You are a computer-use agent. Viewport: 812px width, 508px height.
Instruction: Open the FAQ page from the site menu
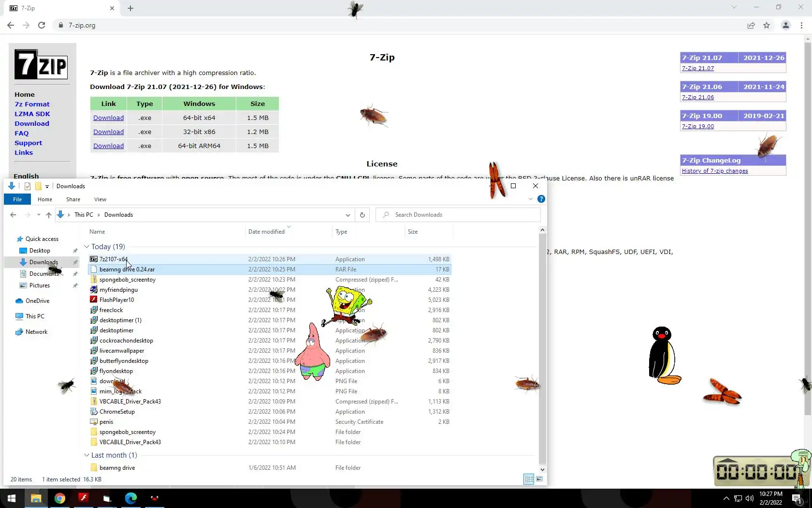point(22,134)
